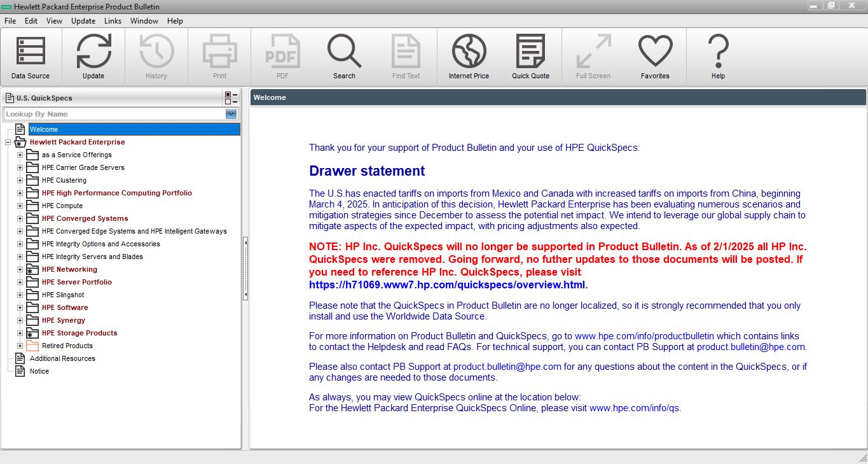Expand the HPE Clustering node
Image resolution: width=868 pixels, height=464 pixels.
[20, 180]
